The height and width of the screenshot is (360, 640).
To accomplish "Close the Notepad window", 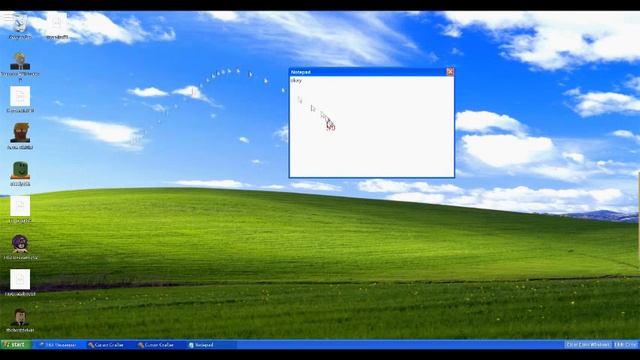I will pos(450,72).
